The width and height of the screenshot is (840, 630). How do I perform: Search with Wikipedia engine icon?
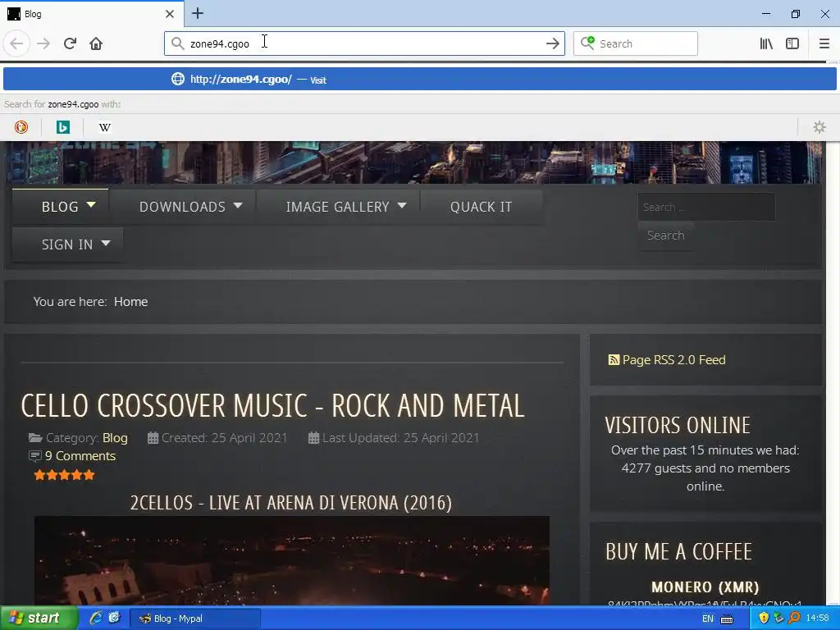pos(104,127)
